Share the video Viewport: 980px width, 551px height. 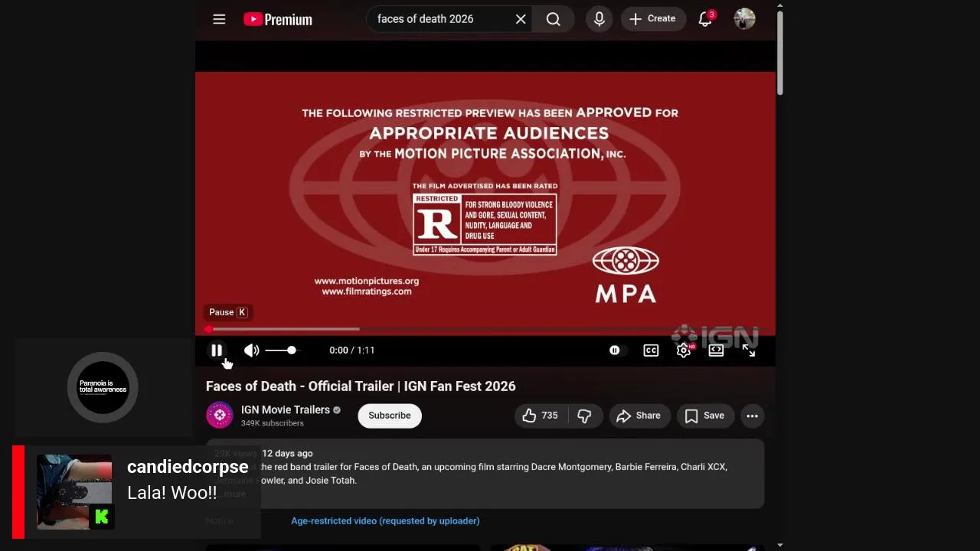click(x=639, y=416)
